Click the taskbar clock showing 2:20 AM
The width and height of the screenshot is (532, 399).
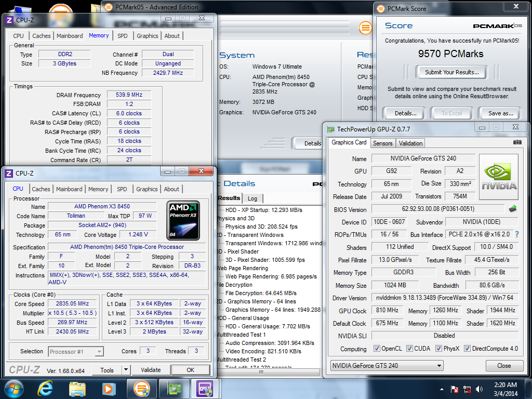point(506,389)
